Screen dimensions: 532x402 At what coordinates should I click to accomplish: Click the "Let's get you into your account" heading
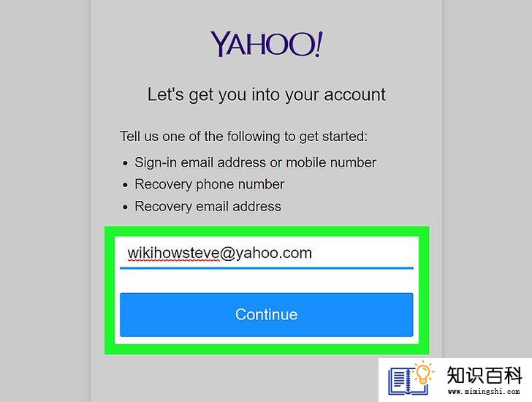click(x=266, y=94)
